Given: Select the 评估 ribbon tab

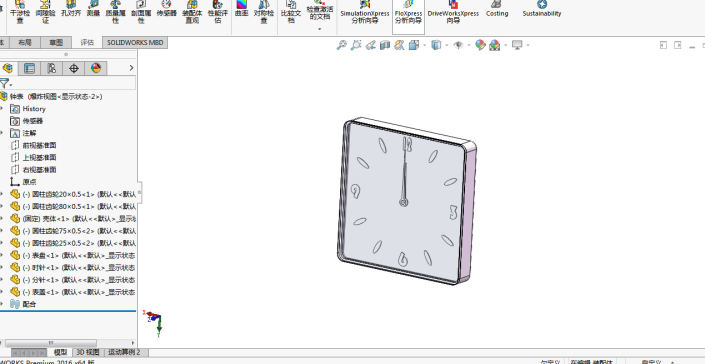Looking at the screenshot, I should 87,43.
